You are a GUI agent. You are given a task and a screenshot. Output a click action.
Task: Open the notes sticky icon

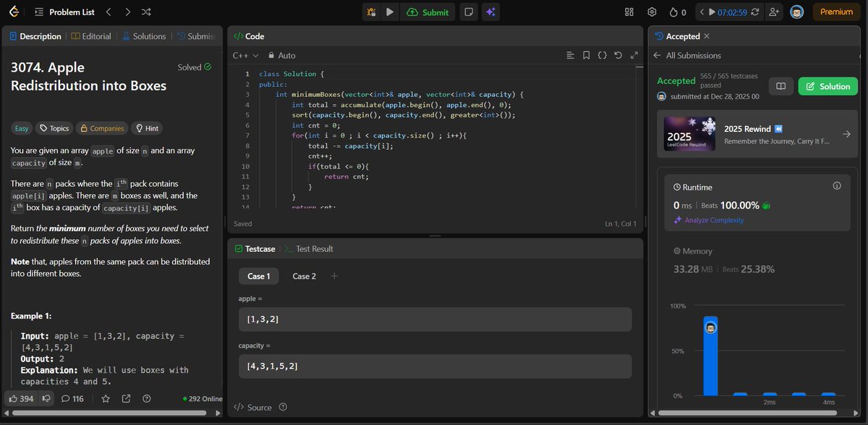pos(469,12)
